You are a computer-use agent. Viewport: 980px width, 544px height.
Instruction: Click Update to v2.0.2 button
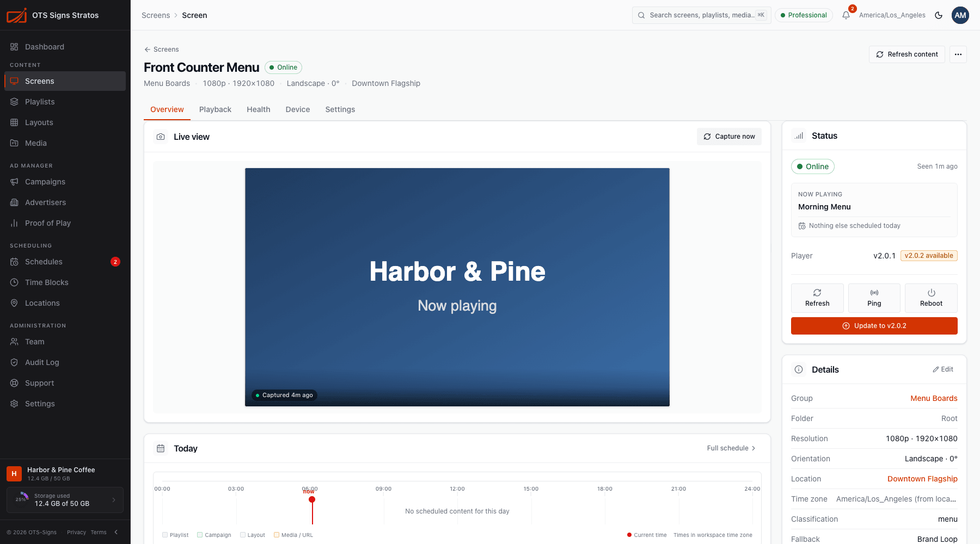pos(874,326)
